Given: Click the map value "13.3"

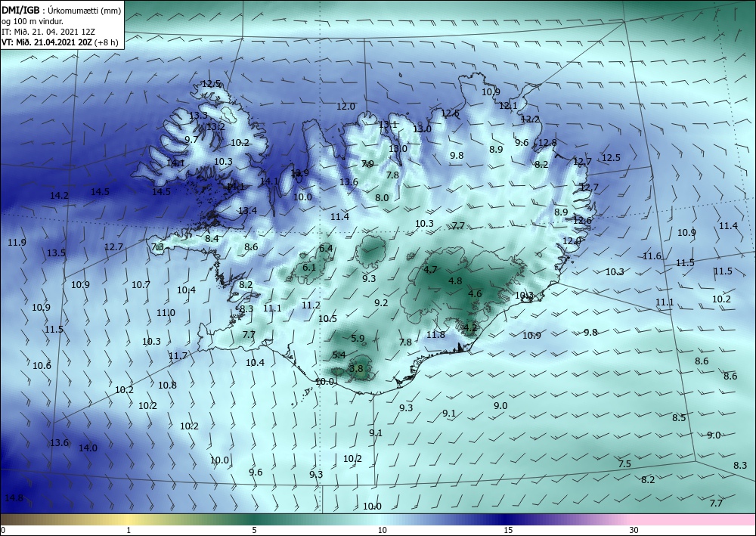Looking at the screenshot, I should [x=198, y=116].
